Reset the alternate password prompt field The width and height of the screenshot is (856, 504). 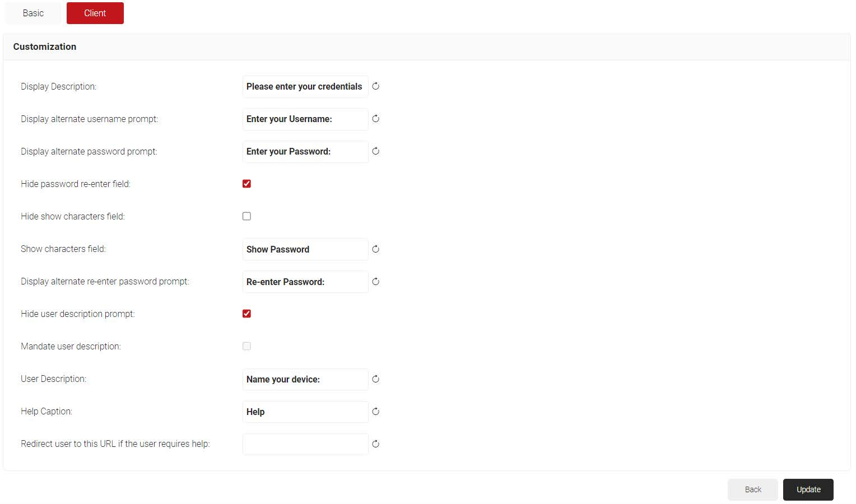(376, 151)
